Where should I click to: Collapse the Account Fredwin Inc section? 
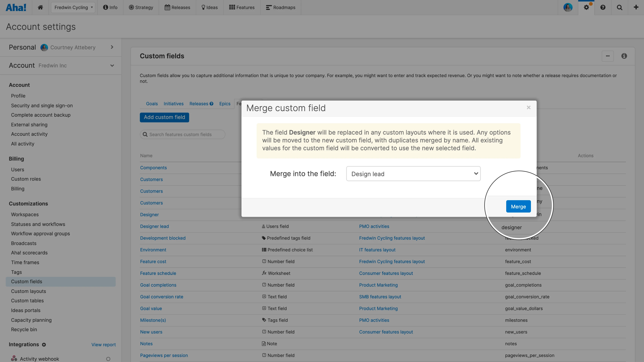point(112,65)
